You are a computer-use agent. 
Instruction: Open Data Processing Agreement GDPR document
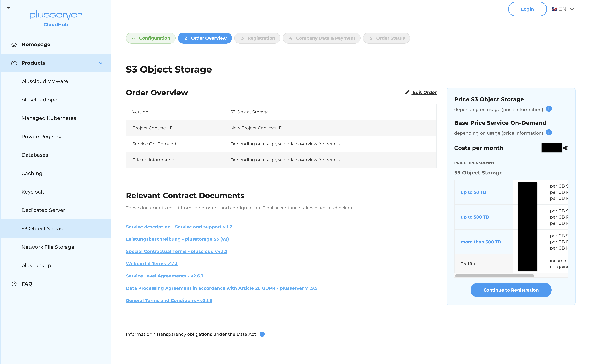[x=222, y=288]
